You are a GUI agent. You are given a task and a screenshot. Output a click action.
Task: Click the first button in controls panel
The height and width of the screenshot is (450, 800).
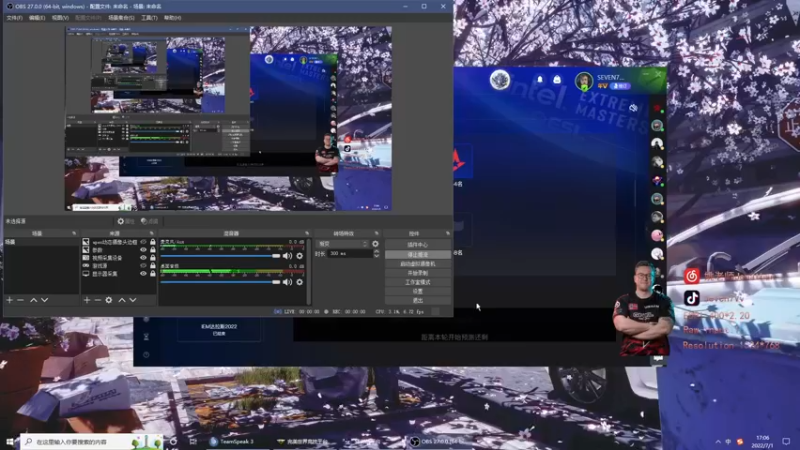pyautogui.click(x=417, y=245)
